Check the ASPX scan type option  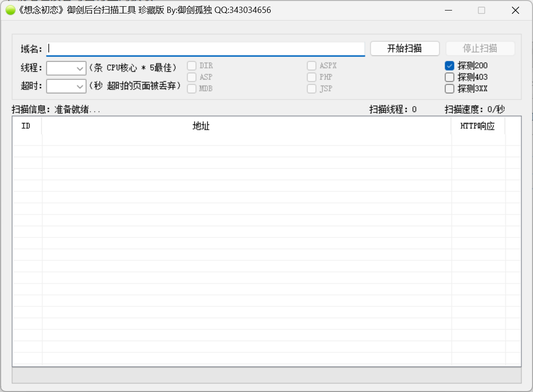click(312, 66)
